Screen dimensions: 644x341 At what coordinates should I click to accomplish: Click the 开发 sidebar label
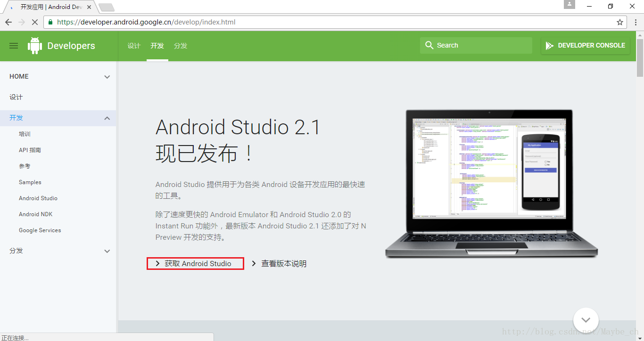tap(16, 118)
